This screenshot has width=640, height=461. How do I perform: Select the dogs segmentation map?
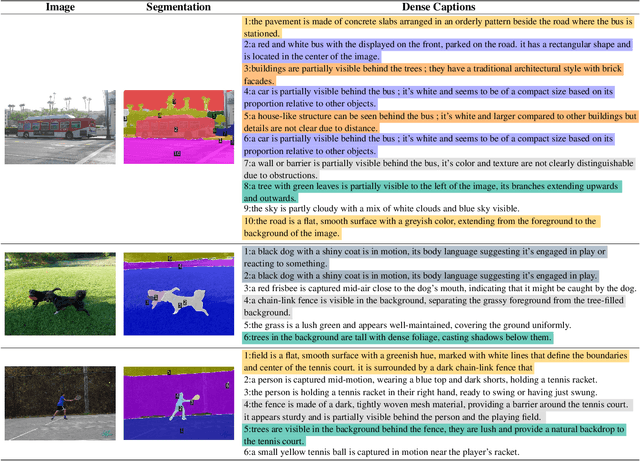coord(178,294)
